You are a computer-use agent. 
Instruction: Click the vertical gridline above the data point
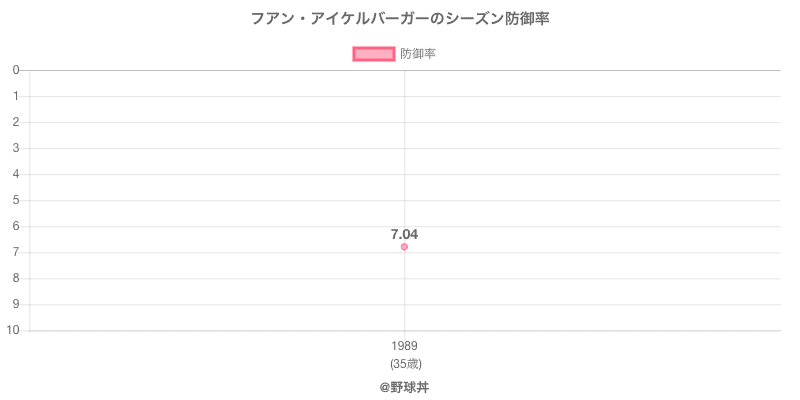404,150
